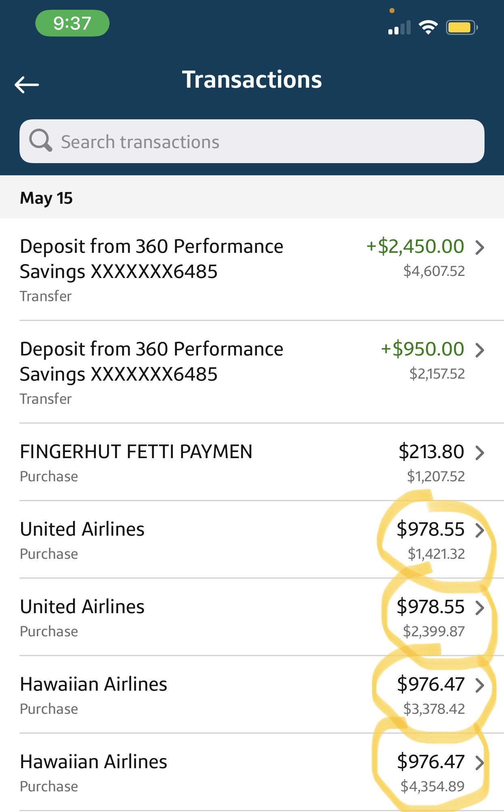Open chevron for first Hawaiian Airlines purchase

[x=480, y=685]
